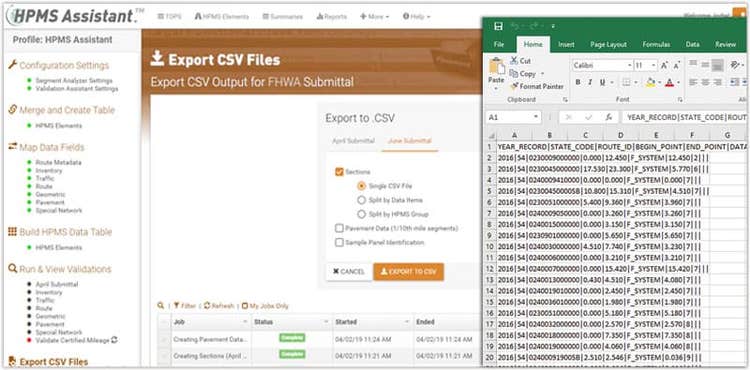Screen dimensions: 750x370
Task: Uncheck the Sections checkbox
Action: (339, 172)
